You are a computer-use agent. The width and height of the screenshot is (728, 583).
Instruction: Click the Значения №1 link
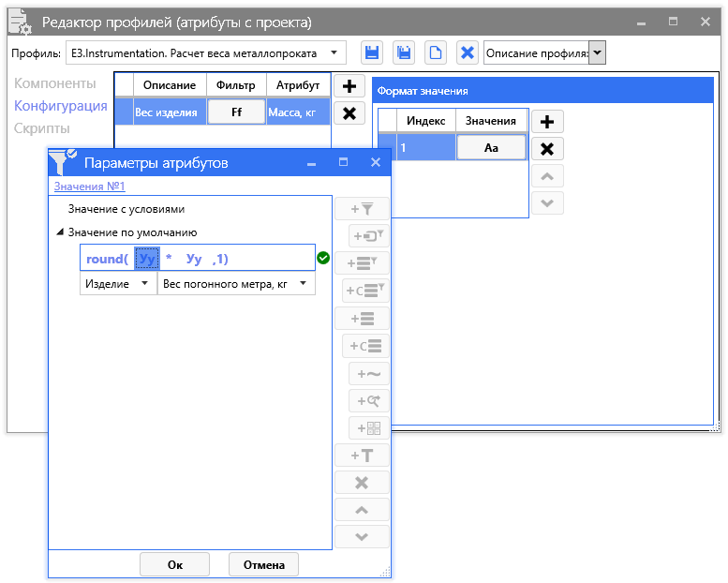click(x=90, y=187)
